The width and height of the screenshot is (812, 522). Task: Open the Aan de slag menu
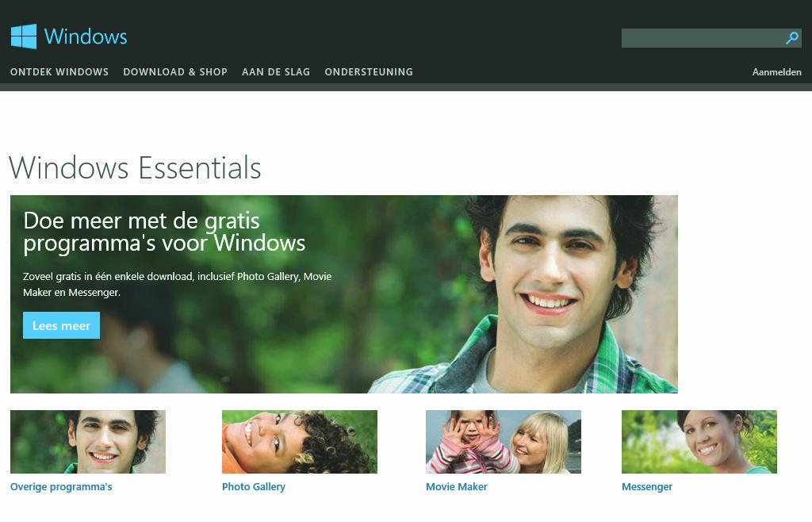(x=276, y=72)
